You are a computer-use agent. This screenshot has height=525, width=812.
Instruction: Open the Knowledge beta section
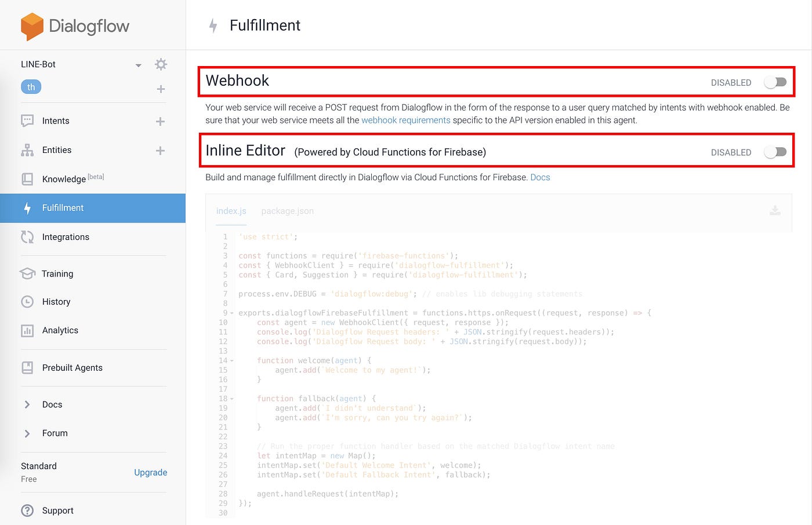(64, 178)
